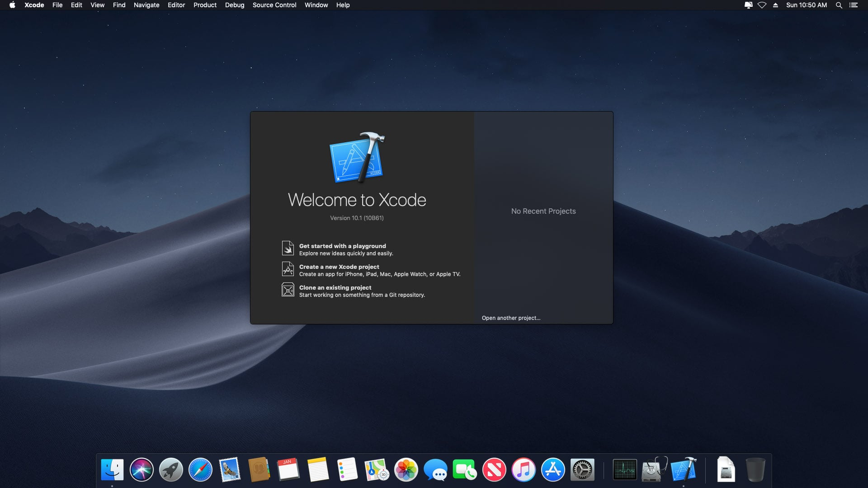Open Maps app from the dock
Image resolution: width=868 pixels, height=488 pixels.
tap(376, 469)
